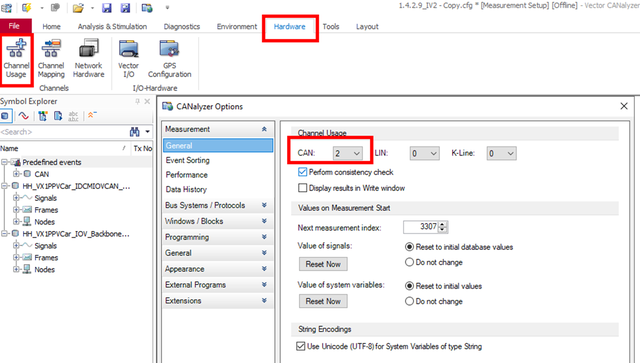Expand the Programming section
Image resolution: width=640 pixels, height=363 pixels.
[x=264, y=237]
